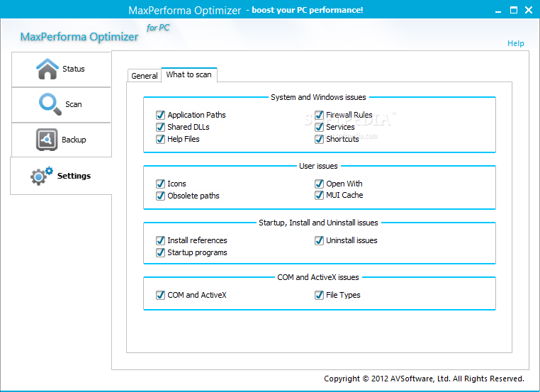The image size is (540, 392).
Task: Uncheck the Open With option
Action: click(x=319, y=184)
